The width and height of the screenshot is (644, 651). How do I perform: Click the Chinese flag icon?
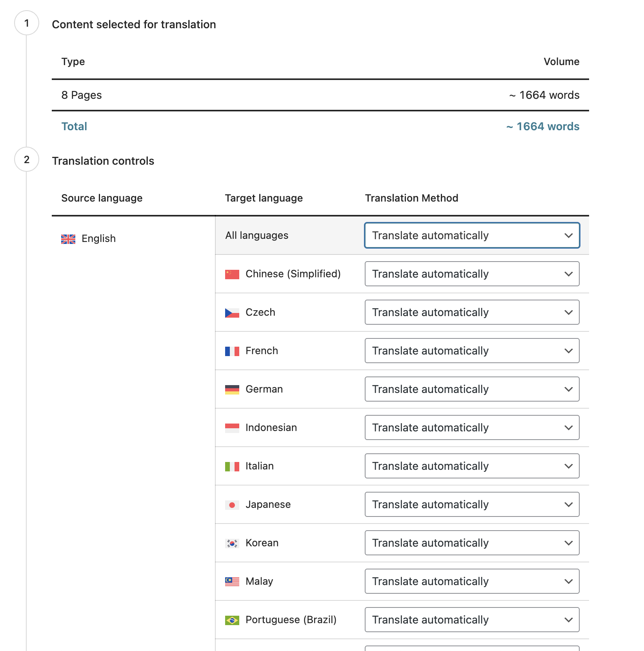pos(232,274)
